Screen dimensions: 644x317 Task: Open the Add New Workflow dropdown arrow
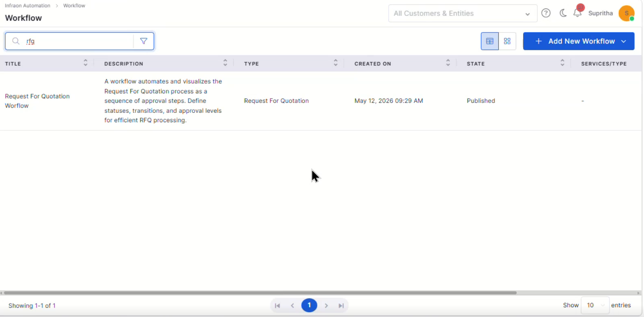click(x=624, y=41)
